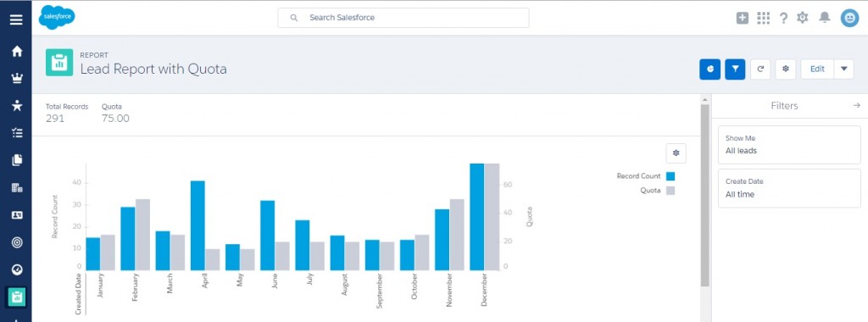Click in the Search Salesforce field
Viewport: 868px width, 322px height.
(403, 18)
